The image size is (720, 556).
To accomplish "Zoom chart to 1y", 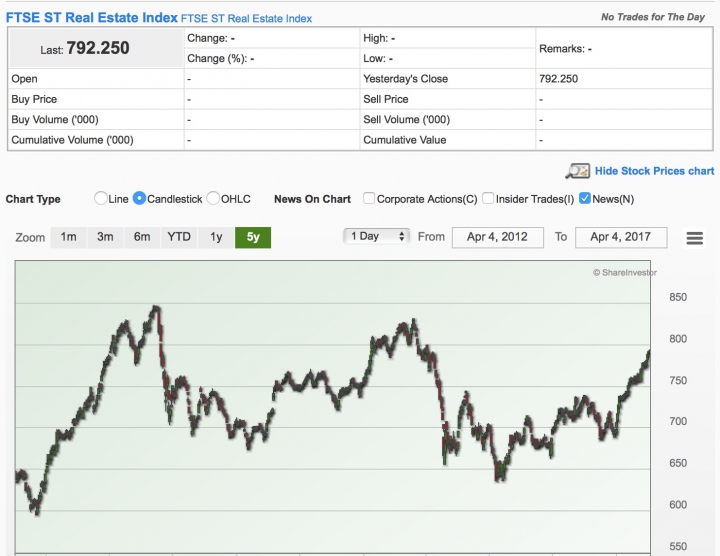I will pyautogui.click(x=216, y=237).
